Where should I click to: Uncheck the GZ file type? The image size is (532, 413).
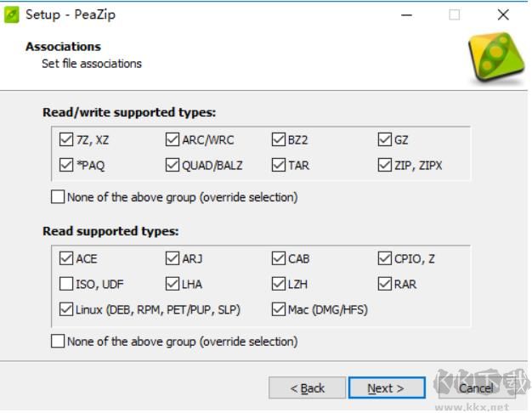pos(385,140)
